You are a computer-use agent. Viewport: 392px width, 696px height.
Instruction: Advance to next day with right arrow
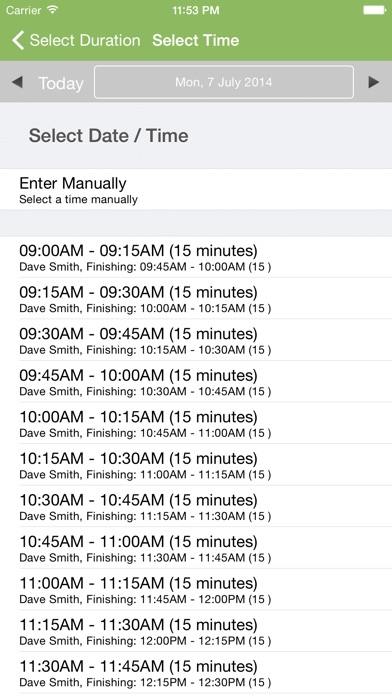[374, 82]
